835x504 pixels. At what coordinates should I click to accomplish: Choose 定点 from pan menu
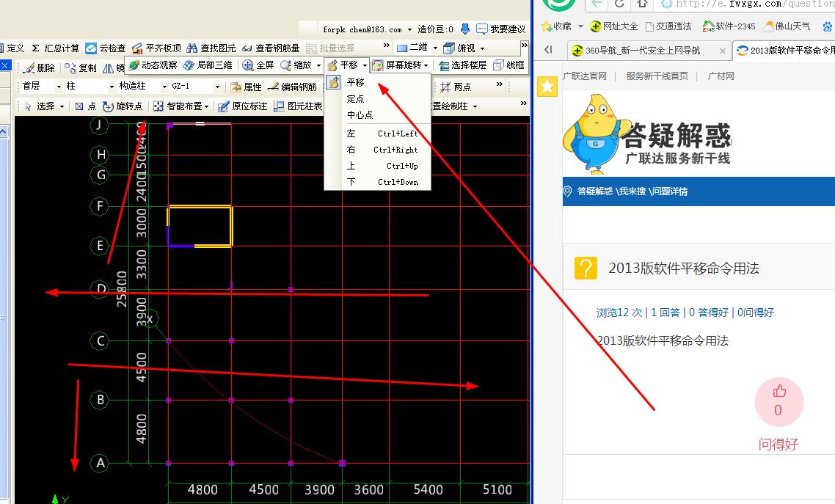pos(377,99)
